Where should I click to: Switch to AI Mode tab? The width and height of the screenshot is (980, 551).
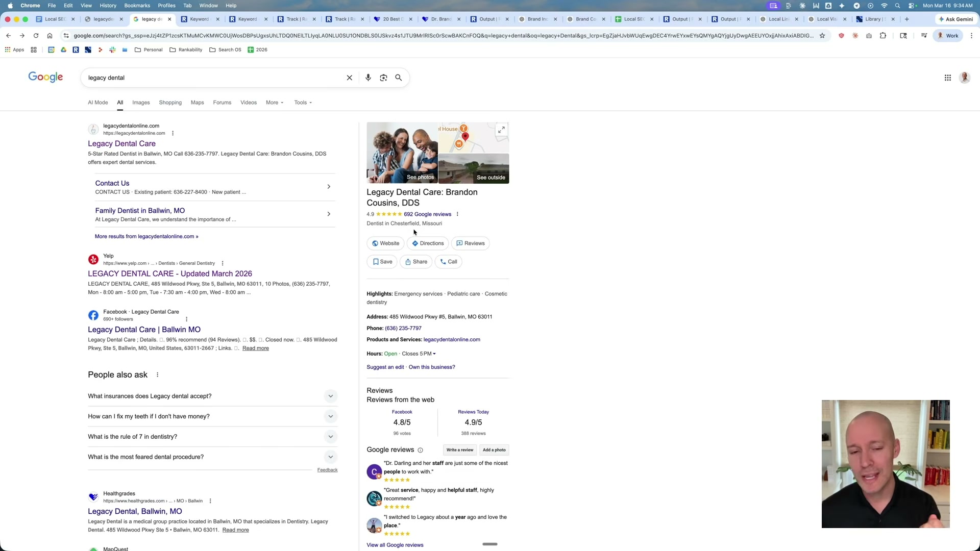(x=98, y=103)
